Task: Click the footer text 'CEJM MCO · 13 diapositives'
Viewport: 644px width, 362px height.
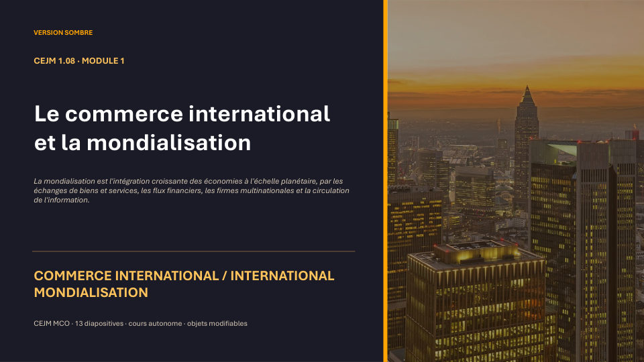Action: (78, 323)
